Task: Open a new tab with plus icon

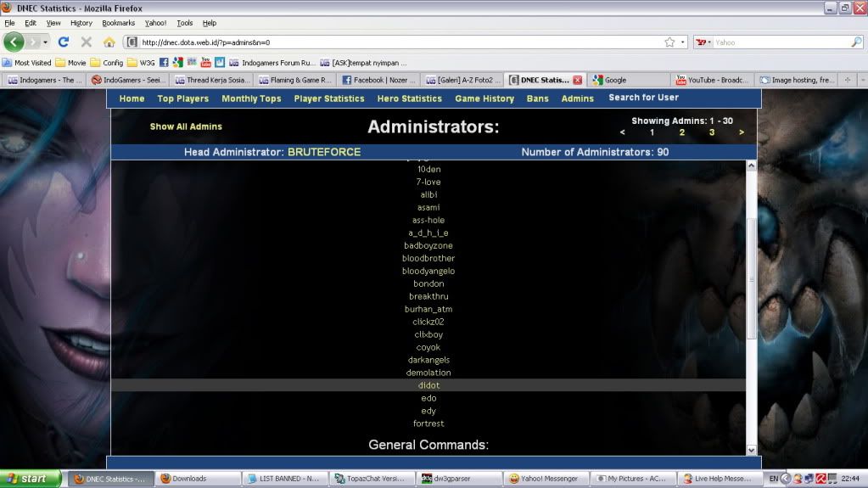Action: 847,80
